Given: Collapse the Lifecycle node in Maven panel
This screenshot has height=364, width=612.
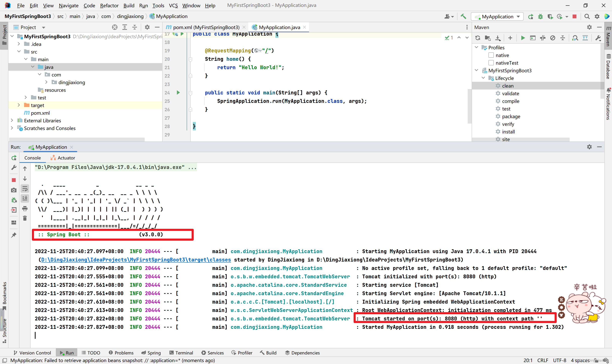Looking at the screenshot, I should click(x=483, y=78).
